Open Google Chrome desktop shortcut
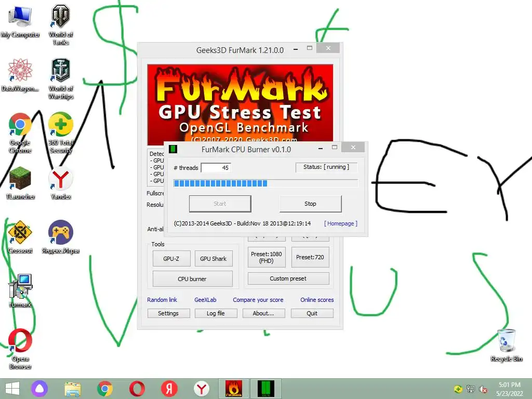This screenshot has width=532, height=399. [20, 132]
